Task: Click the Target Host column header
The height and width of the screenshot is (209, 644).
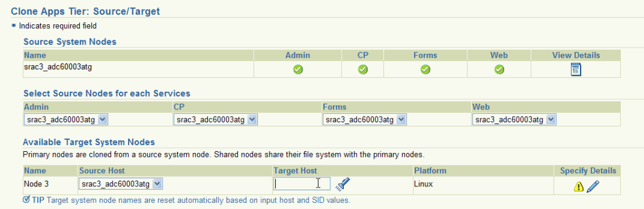Action: click(x=295, y=170)
